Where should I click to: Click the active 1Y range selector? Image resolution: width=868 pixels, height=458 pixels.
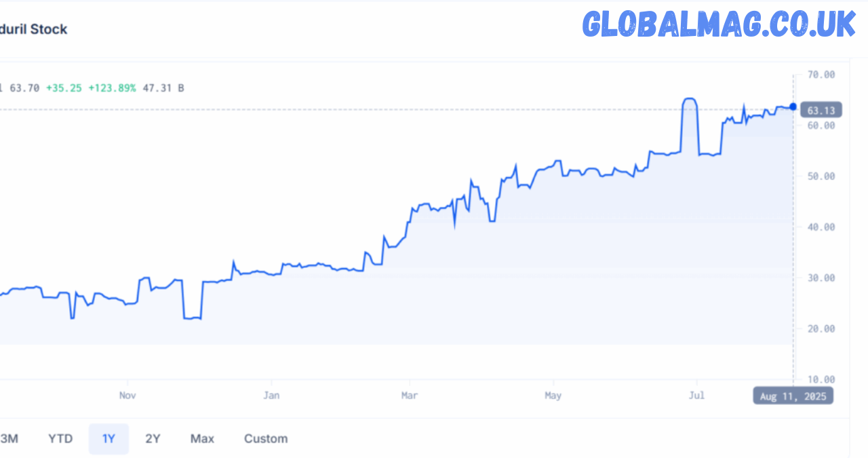coord(108,438)
